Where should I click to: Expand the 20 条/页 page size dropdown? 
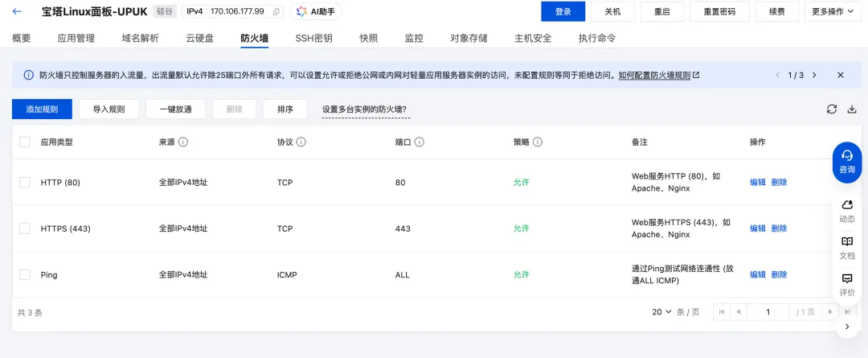(x=662, y=312)
